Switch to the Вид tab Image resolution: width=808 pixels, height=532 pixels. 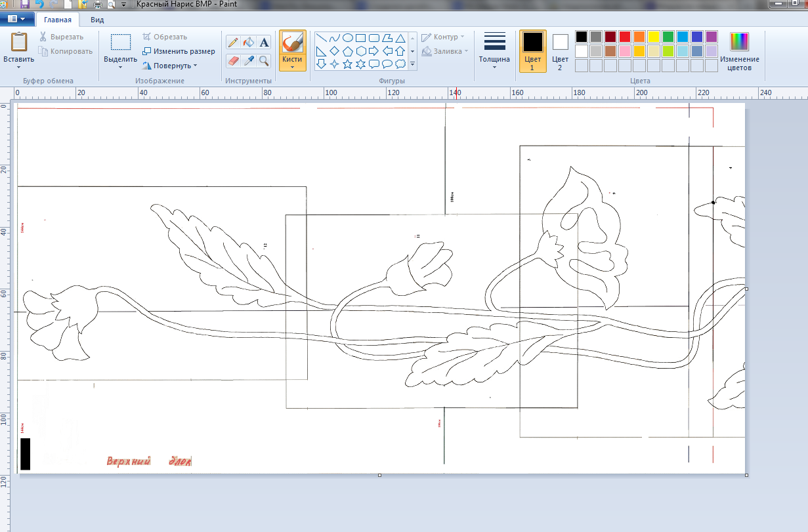[96, 20]
